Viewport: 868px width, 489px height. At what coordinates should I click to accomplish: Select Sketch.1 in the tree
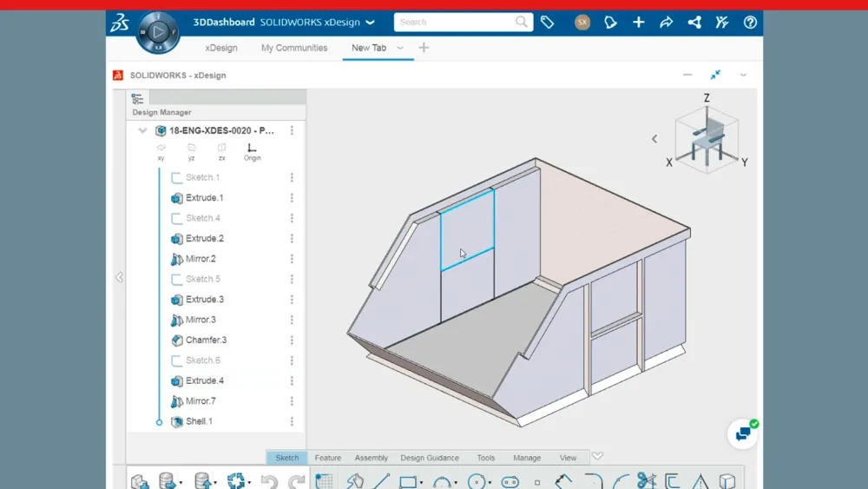point(202,177)
